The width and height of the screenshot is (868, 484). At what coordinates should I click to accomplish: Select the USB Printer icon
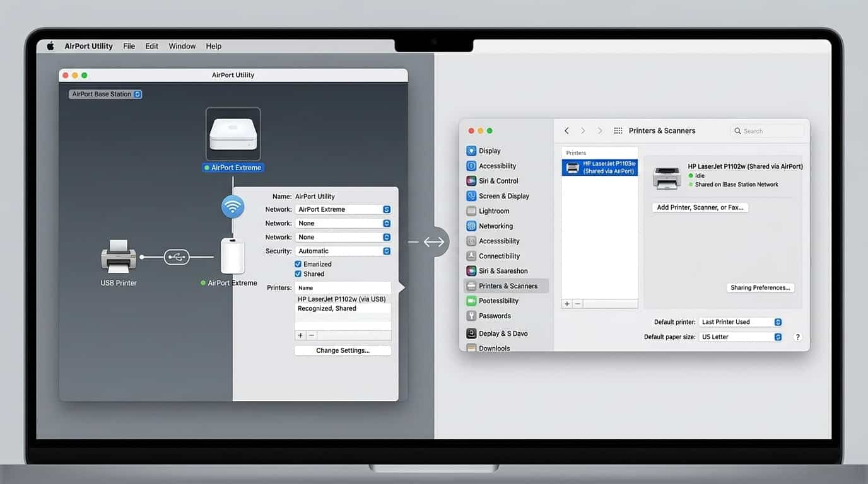click(x=119, y=256)
